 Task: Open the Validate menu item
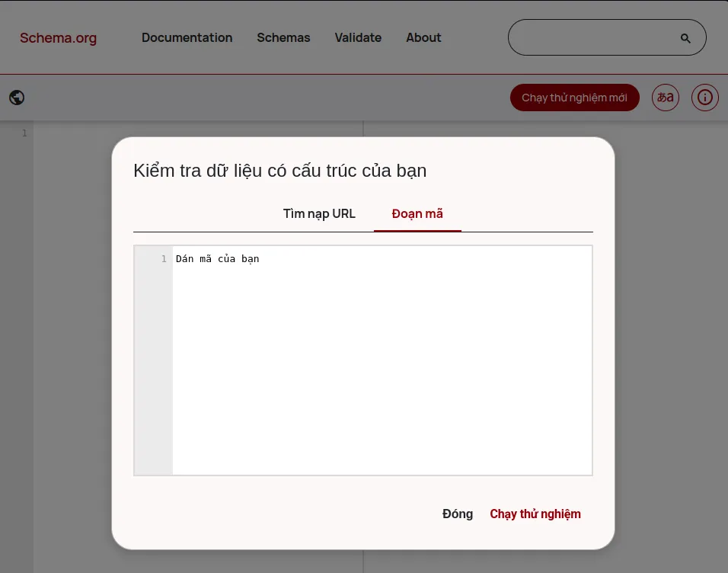click(358, 37)
